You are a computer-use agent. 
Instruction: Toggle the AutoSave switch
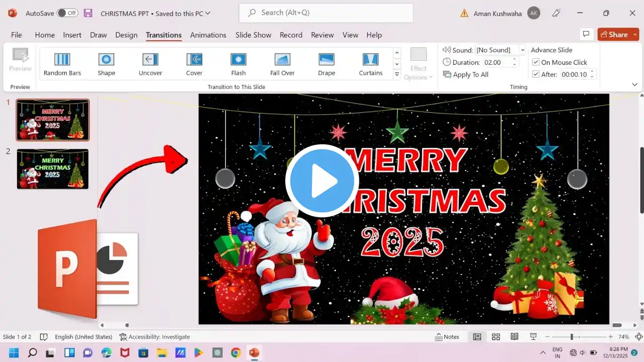click(x=67, y=14)
